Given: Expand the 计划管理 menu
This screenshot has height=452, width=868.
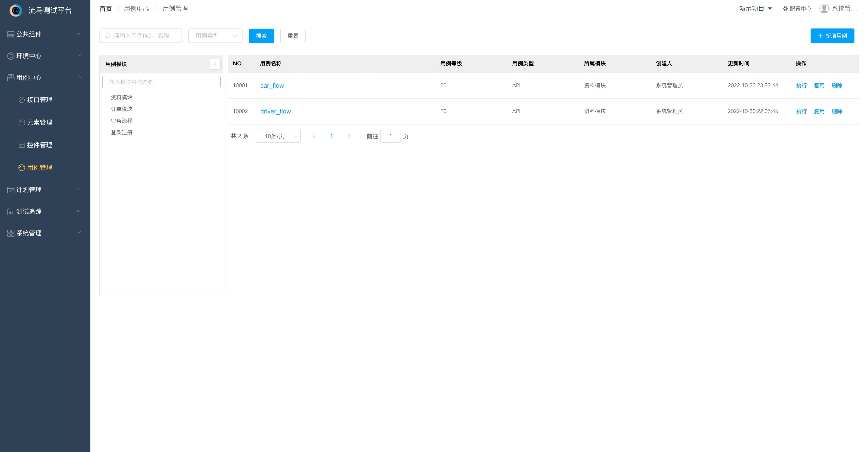Looking at the screenshot, I should pyautogui.click(x=45, y=190).
